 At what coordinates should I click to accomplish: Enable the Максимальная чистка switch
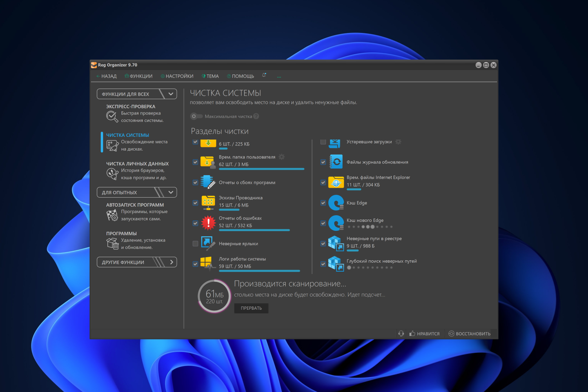(196, 116)
